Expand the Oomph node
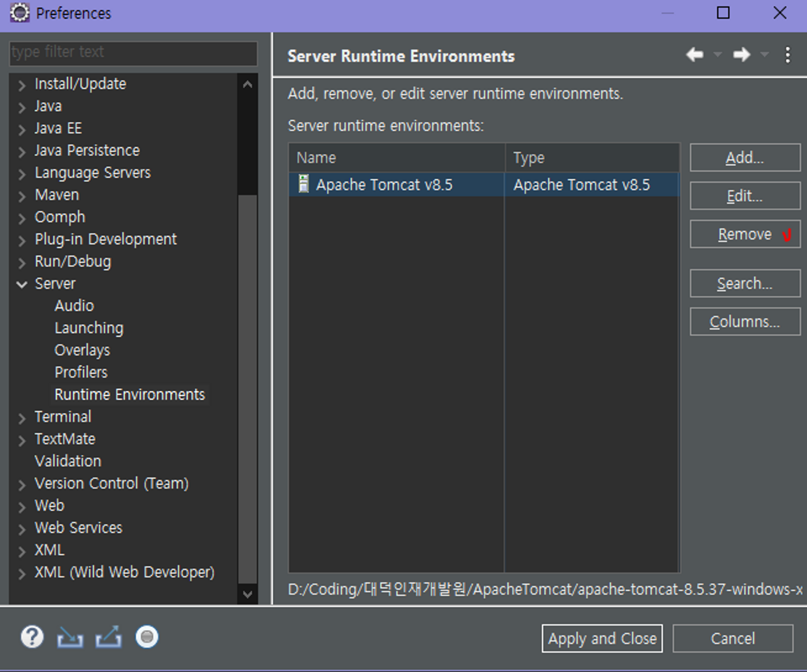The image size is (807, 672). coord(22,218)
